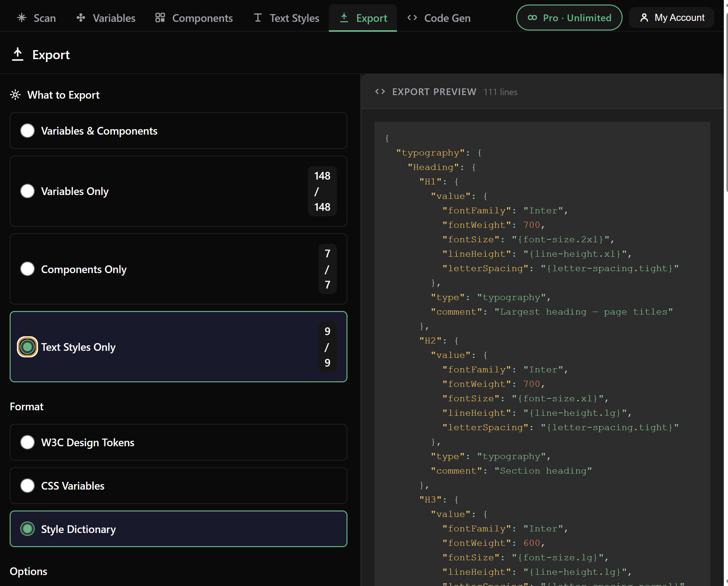Click the 111 lines label
728x586 pixels.
pos(500,92)
